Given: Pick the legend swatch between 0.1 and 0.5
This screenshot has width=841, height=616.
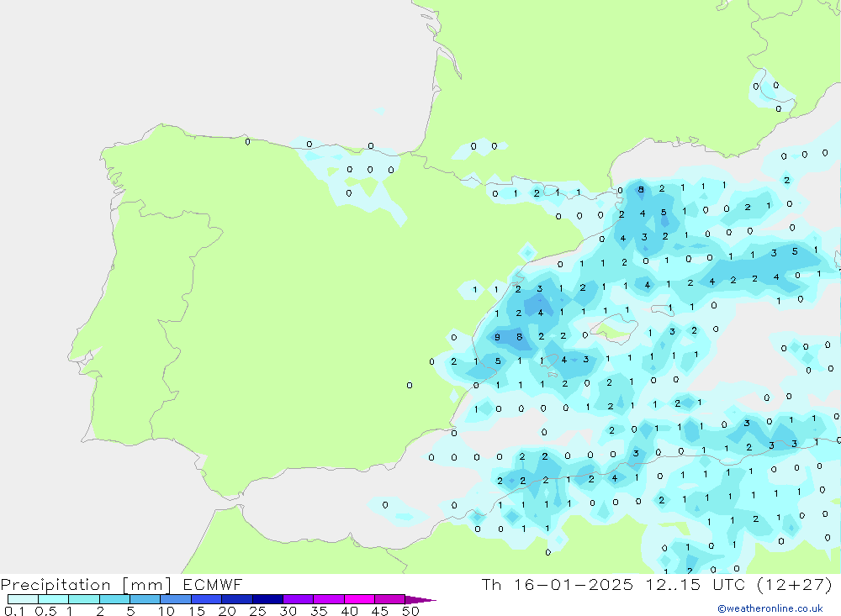Looking at the screenshot, I should (23, 599).
